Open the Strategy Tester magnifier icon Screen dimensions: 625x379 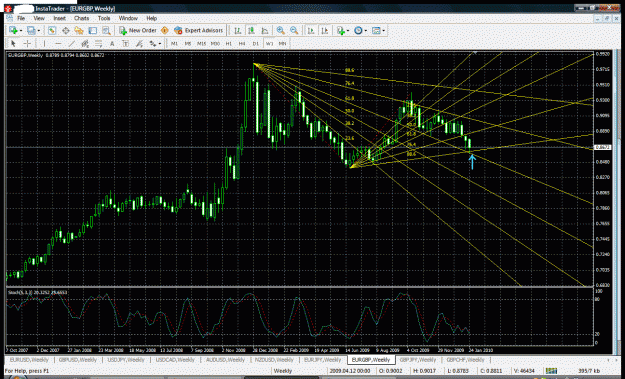(106, 30)
